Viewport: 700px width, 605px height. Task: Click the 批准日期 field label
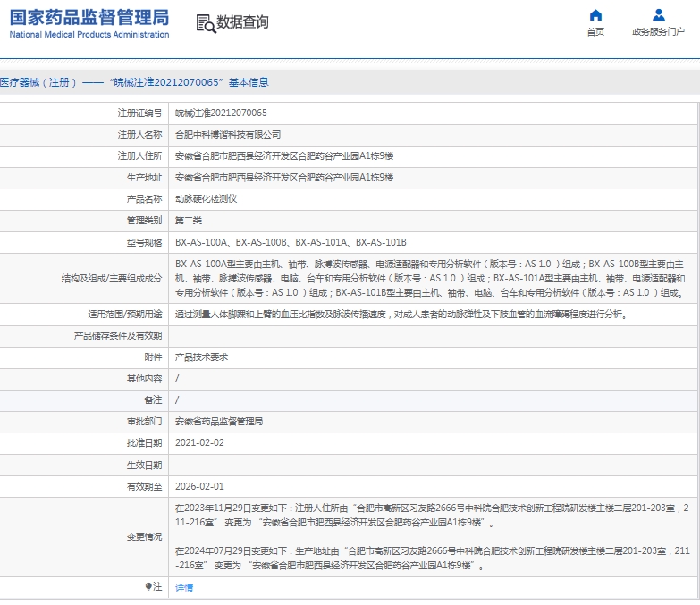pos(144,442)
